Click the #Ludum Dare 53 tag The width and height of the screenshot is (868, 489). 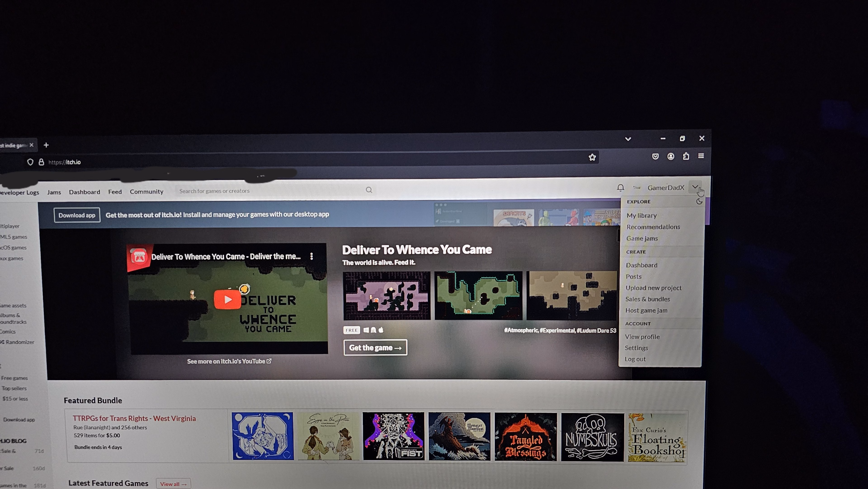point(597,330)
